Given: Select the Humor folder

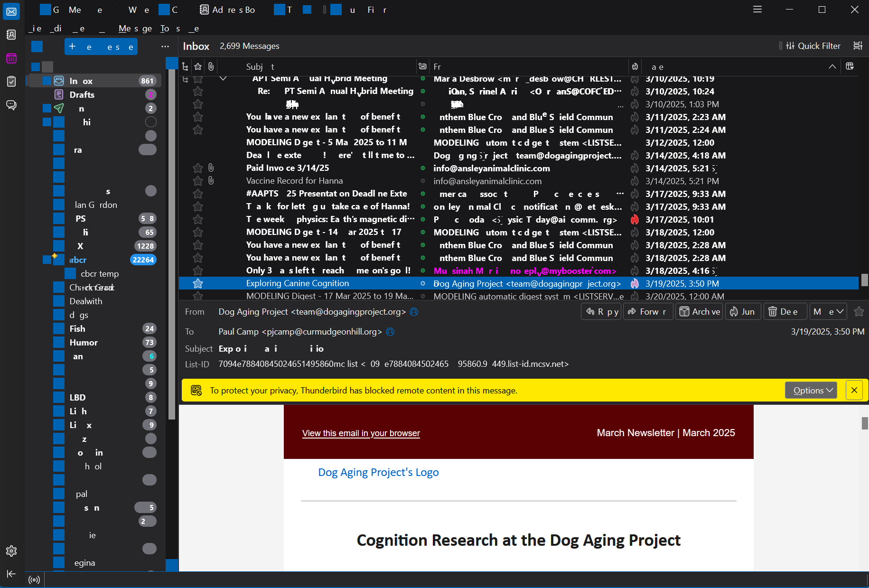Looking at the screenshot, I should pyautogui.click(x=95, y=342).
